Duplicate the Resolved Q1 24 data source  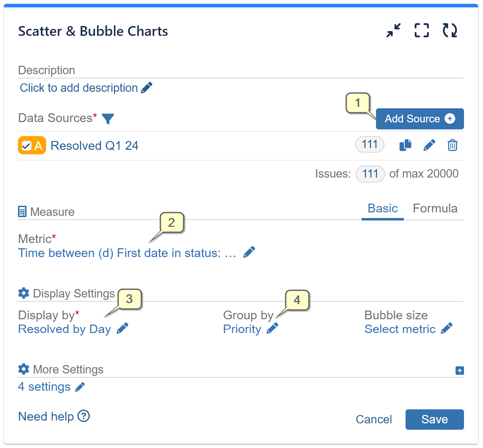406,145
